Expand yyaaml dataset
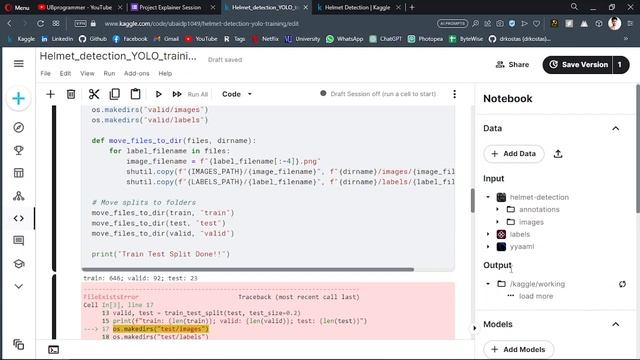This screenshot has width=640, height=360. pos(488,247)
